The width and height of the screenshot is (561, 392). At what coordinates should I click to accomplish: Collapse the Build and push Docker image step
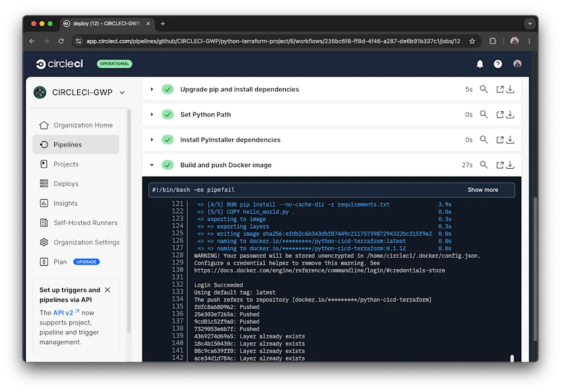(x=152, y=164)
